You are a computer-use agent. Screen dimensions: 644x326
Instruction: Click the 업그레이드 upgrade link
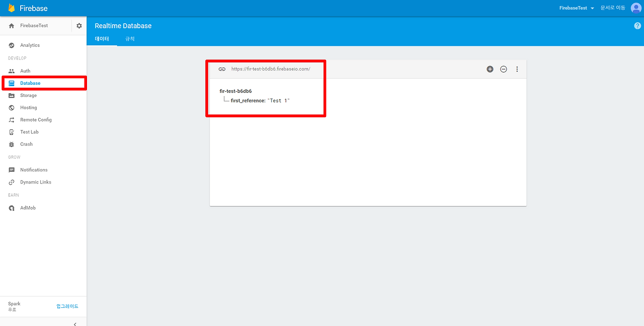tap(67, 306)
